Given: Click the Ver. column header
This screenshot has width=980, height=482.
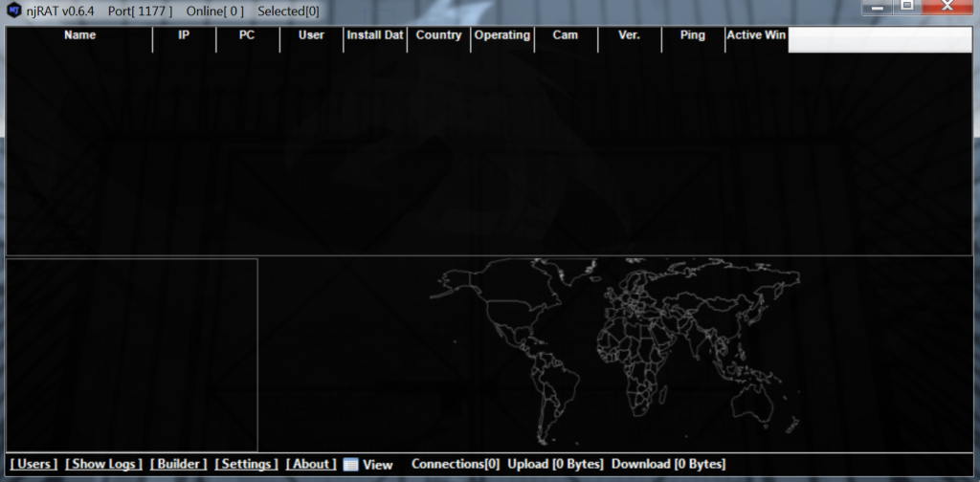Looking at the screenshot, I should [x=630, y=35].
